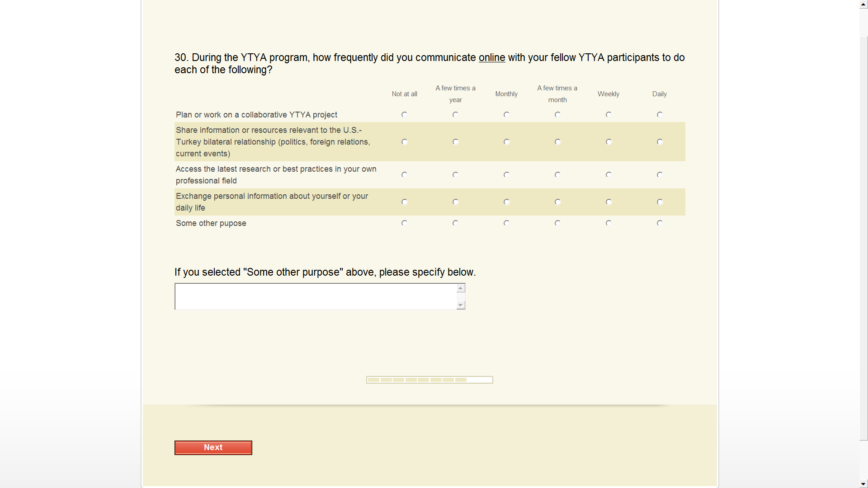Select 'Not at all' for accessing latest research

pos(404,175)
